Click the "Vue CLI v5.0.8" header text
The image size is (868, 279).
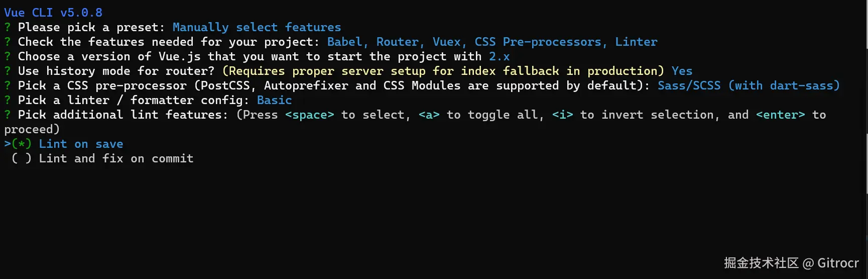[53, 13]
